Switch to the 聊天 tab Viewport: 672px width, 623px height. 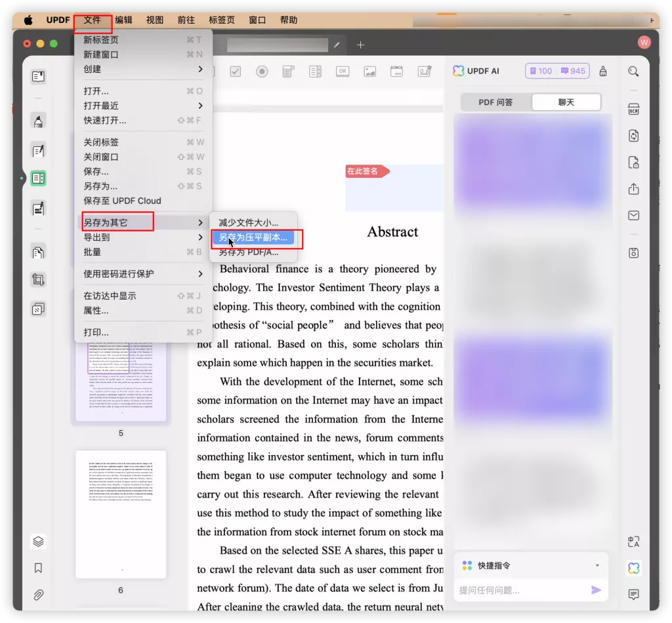566,102
